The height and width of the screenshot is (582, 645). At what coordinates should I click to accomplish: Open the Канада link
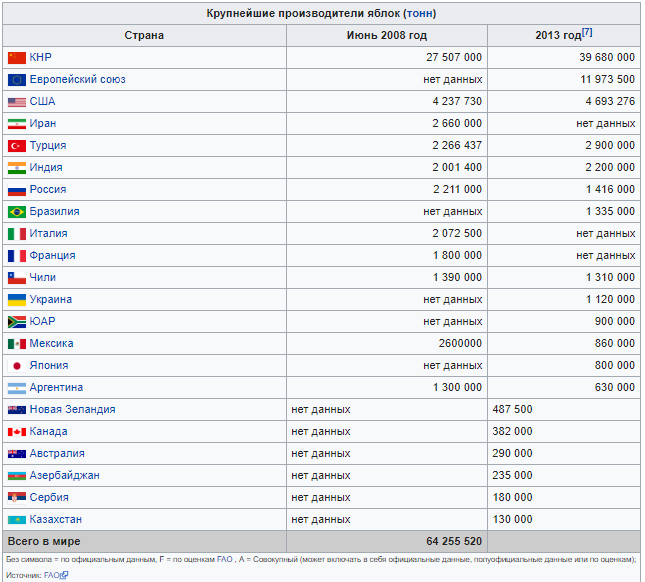coord(49,432)
